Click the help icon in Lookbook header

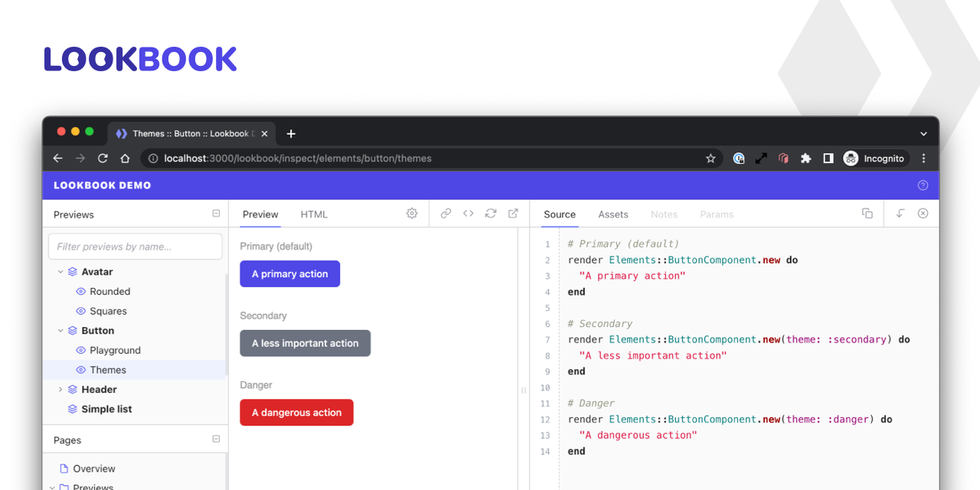point(923,185)
